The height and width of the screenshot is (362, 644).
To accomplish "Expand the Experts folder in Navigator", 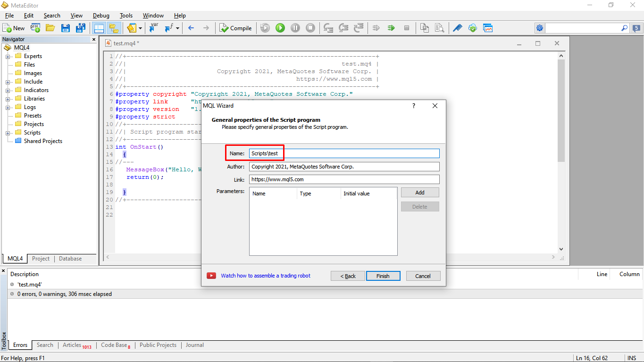I will tap(8, 57).
